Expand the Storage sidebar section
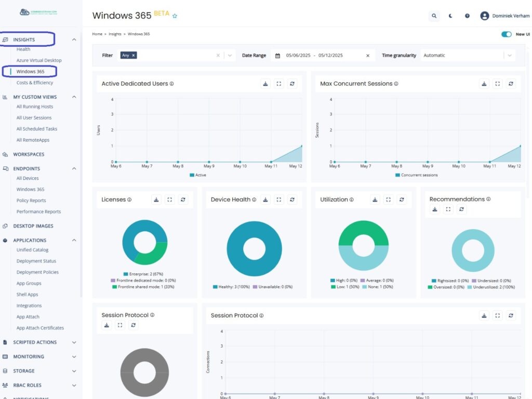 [x=74, y=371]
